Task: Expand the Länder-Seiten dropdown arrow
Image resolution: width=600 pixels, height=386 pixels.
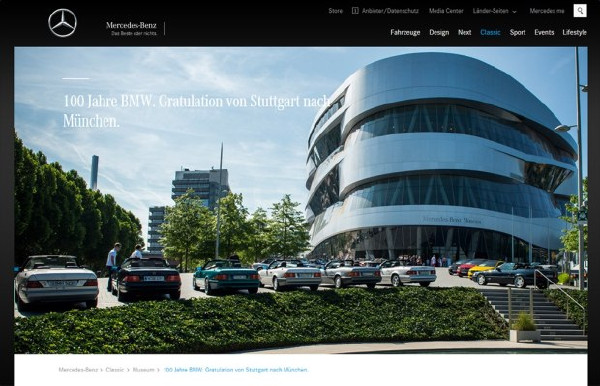Action: click(514, 11)
